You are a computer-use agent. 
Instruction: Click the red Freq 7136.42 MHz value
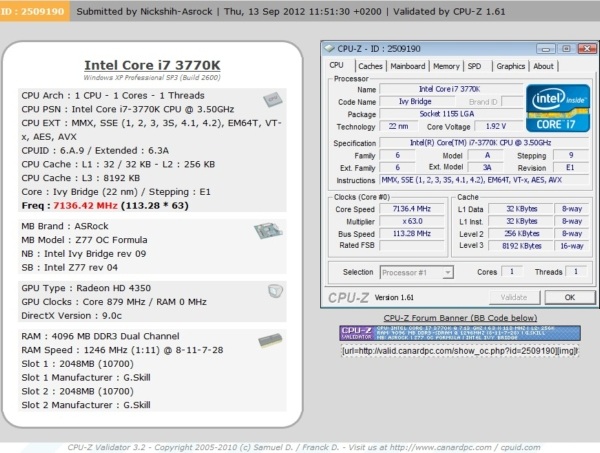85,205
